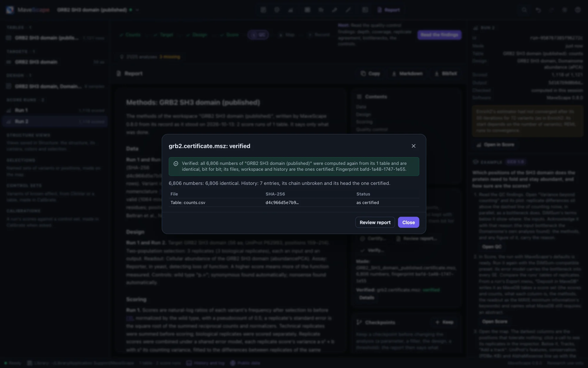Viewport: 588px width, 368px height.
Task: Dismiss the dialog with the X icon
Action: pos(413,146)
